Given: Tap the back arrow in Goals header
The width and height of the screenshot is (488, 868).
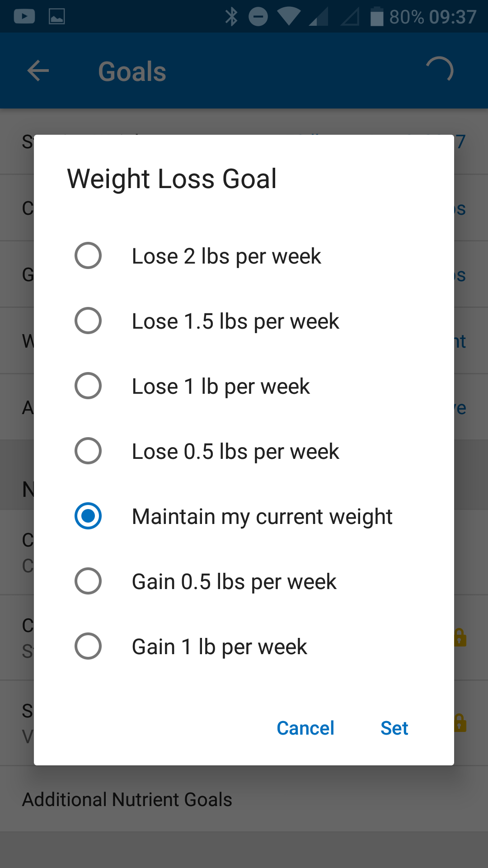Looking at the screenshot, I should tap(38, 71).
